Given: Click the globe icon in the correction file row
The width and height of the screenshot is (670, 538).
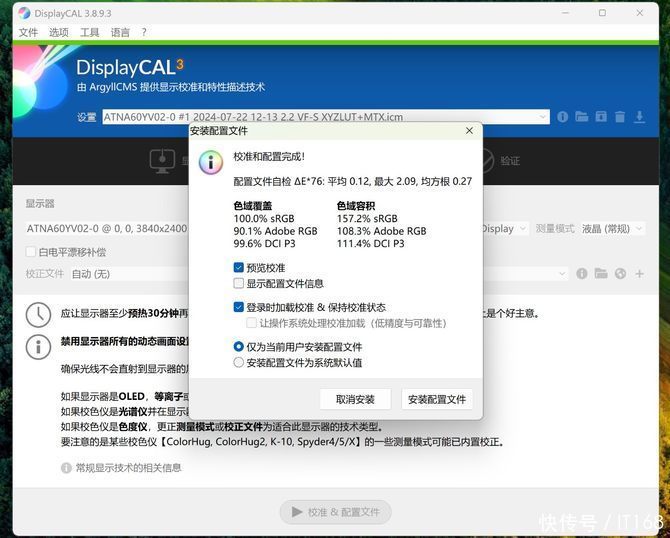Looking at the screenshot, I should point(620,274).
